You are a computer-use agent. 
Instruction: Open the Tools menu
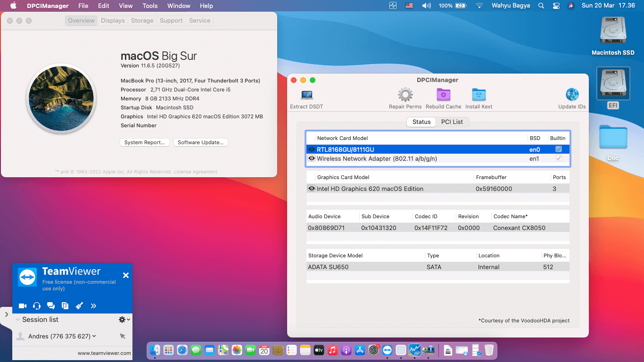[x=149, y=6]
